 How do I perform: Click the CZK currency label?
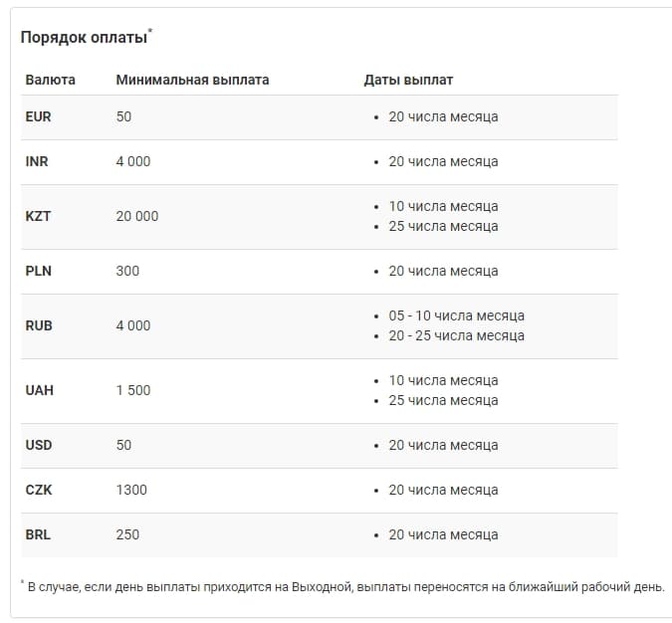click(x=39, y=490)
